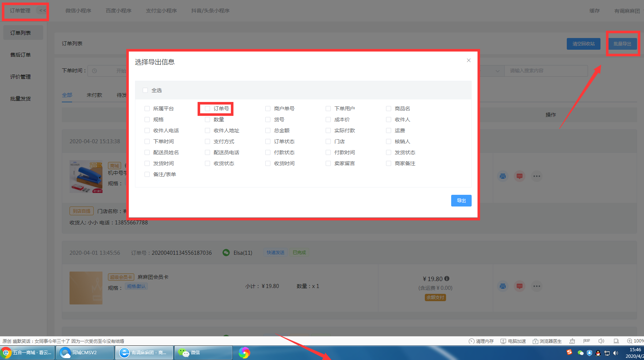The image size is (644, 360).
Task: Check the 收件人 option
Action: coord(389,120)
